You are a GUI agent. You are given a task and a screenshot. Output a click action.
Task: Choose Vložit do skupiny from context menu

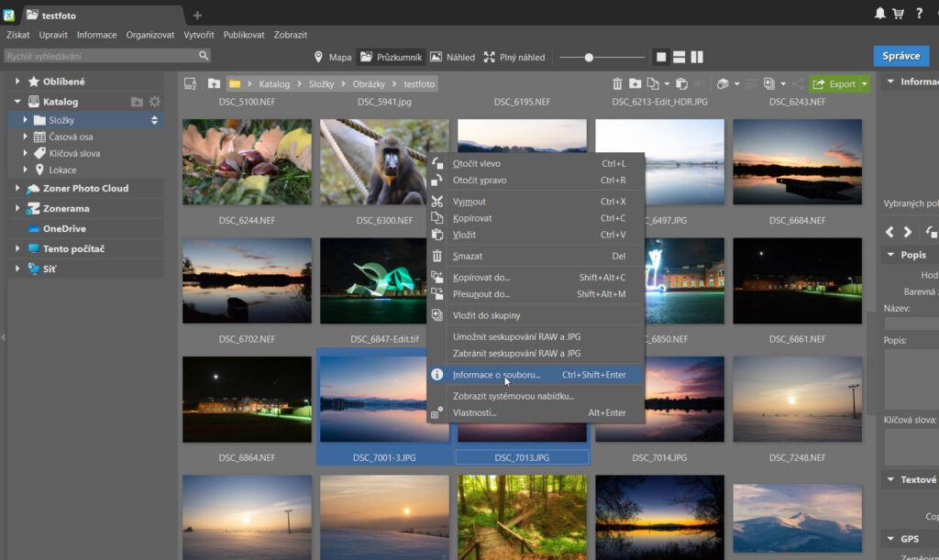point(536,314)
